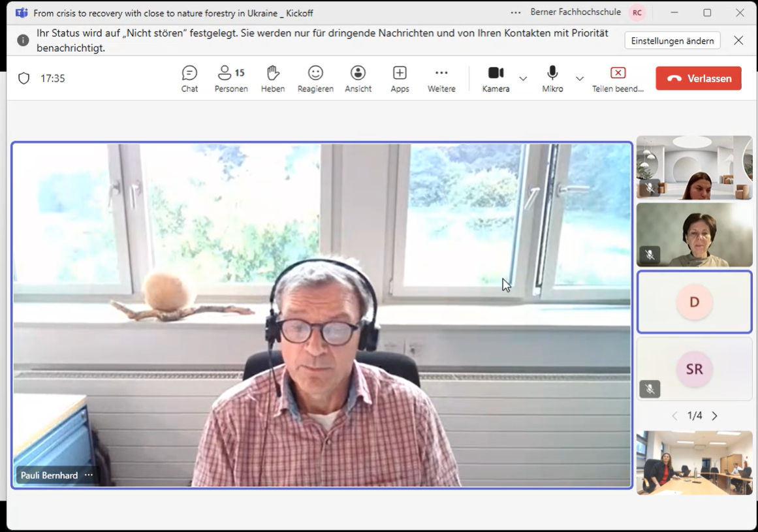Show the Personen participants list
The height and width of the screenshot is (532, 758).
pyautogui.click(x=231, y=79)
